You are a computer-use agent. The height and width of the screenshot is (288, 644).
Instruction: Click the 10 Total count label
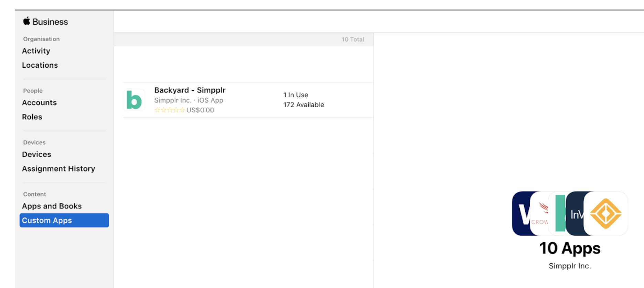pyautogui.click(x=353, y=40)
